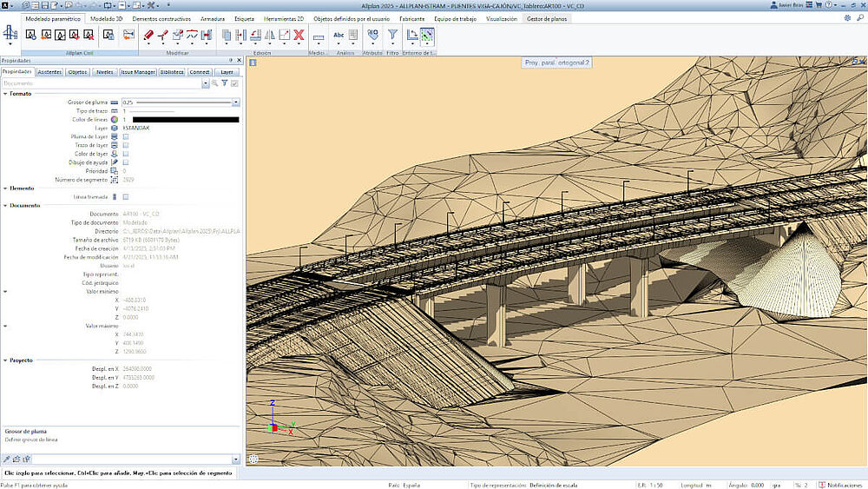Click the black Color de líneas swatch
The image size is (868, 489).
click(185, 120)
